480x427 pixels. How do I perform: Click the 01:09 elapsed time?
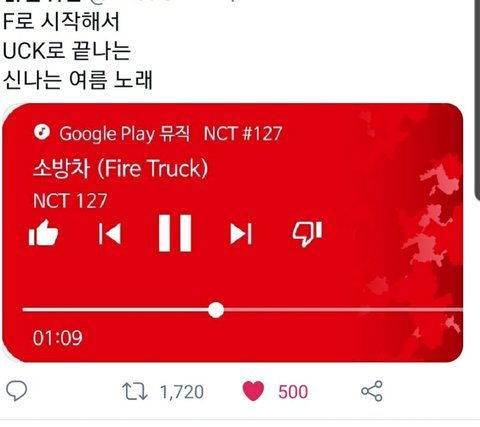tap(57, 338)
